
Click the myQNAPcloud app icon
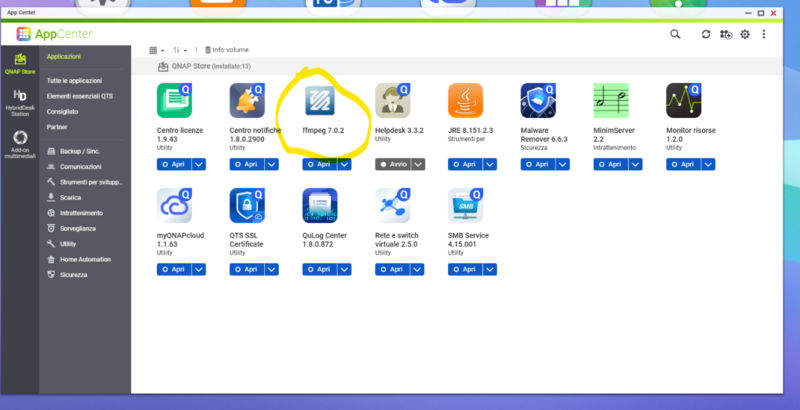point(174,205)
